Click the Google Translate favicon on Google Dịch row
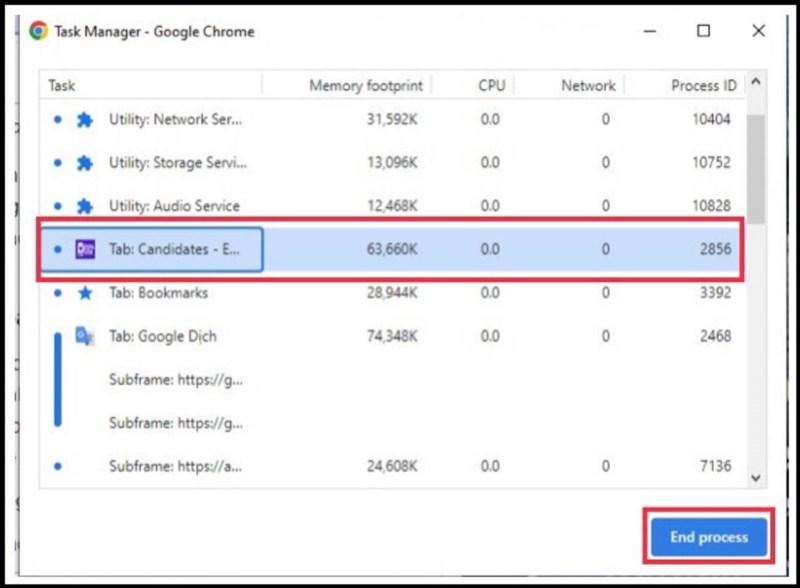800x588 pixels. 84,337
